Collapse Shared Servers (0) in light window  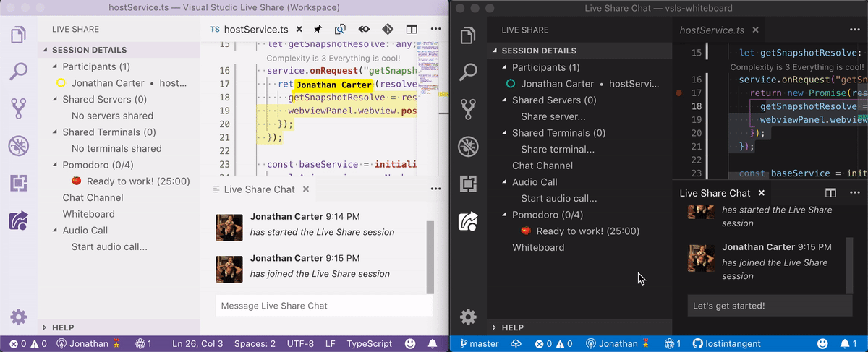pos(56,100)
